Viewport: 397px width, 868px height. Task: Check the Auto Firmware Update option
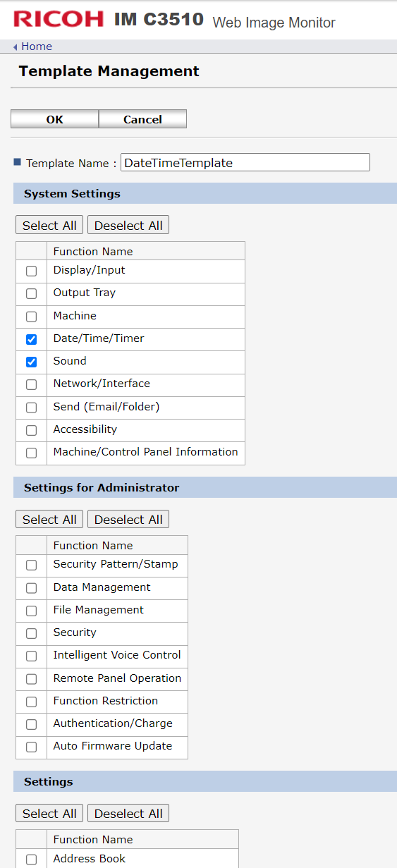click(31, 747)
